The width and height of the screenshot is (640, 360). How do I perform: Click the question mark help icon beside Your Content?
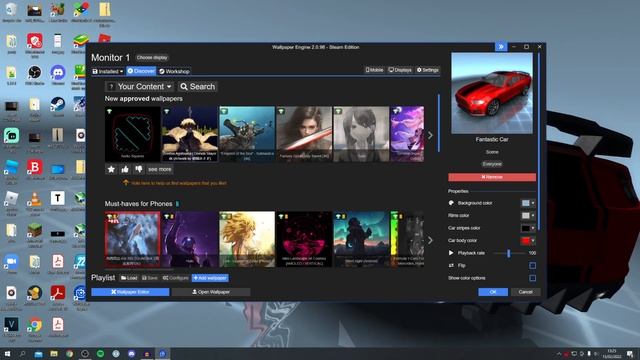[x=111, y=87]
